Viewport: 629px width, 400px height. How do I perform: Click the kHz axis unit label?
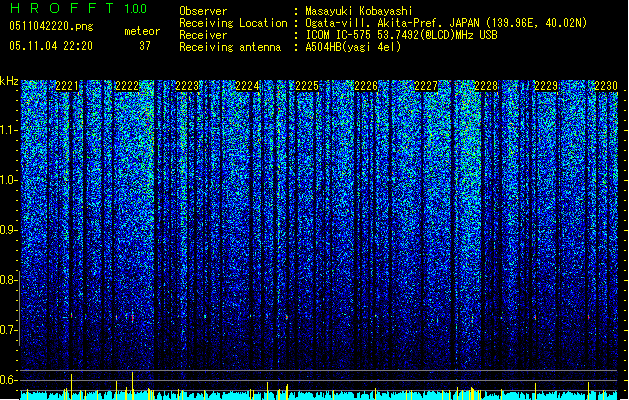[x=9, y=81]
